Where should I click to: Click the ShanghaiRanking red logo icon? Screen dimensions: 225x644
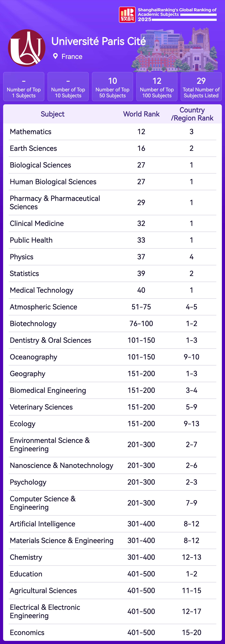127,14
